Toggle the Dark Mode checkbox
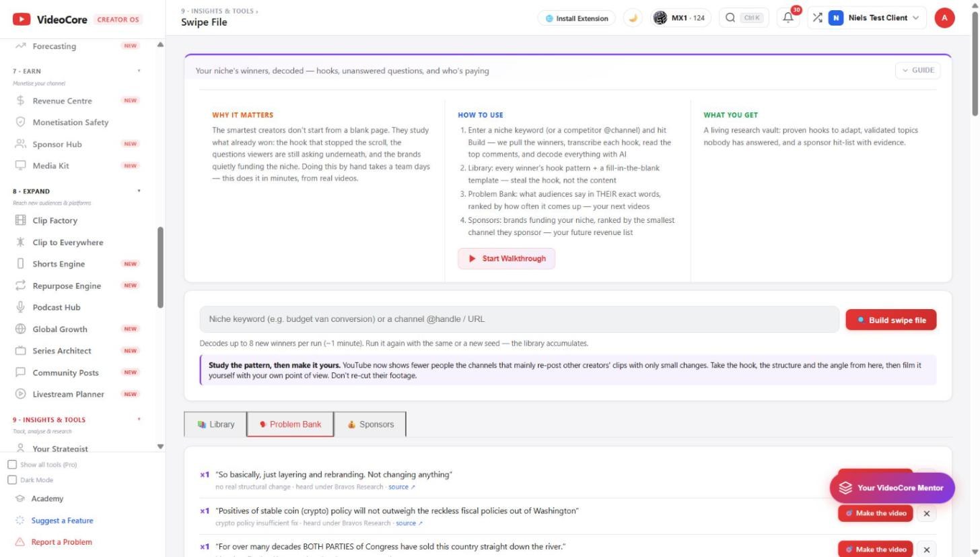This screenshot has height=557, width=980. click(12, 480)
